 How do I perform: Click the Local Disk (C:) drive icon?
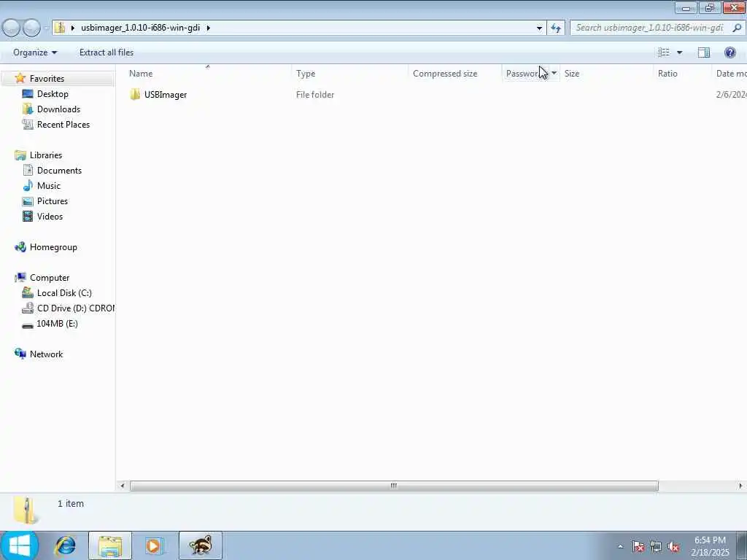pos(28,293)
